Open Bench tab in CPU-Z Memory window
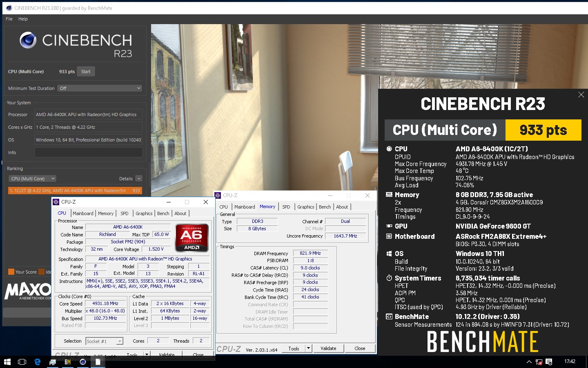The width and height of the screenshot is (588, 368). point(325,207)
